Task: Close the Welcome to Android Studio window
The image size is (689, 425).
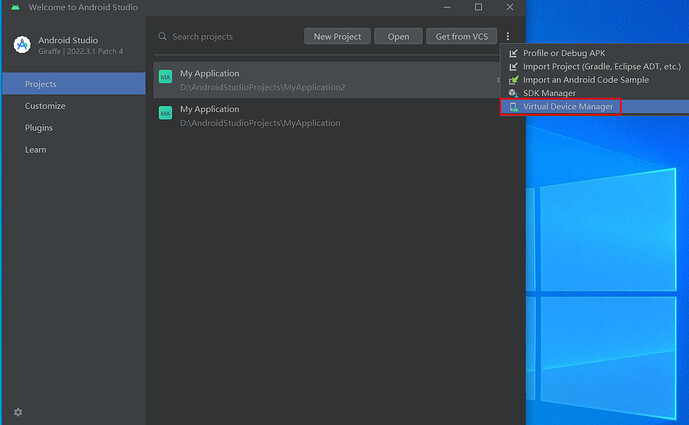Action: 510,7
